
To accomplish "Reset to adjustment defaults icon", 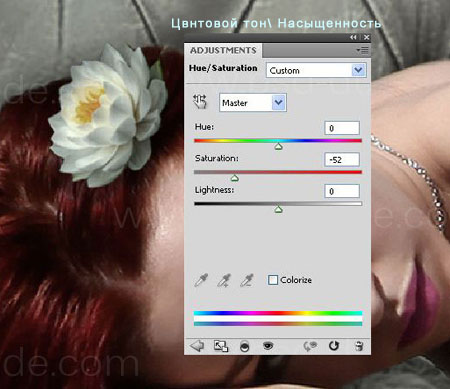I will (334, 346).
